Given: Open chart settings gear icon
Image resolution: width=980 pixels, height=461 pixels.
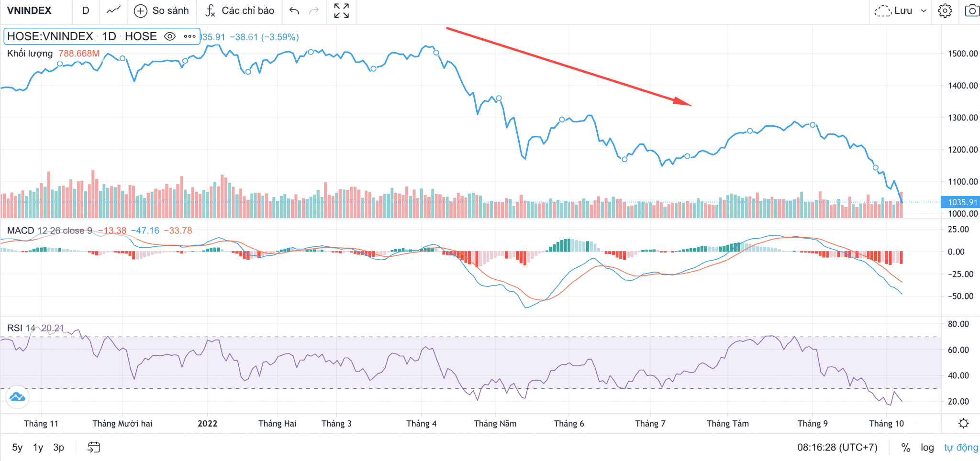Looking at the screenshot, I should tap(945, 11).
